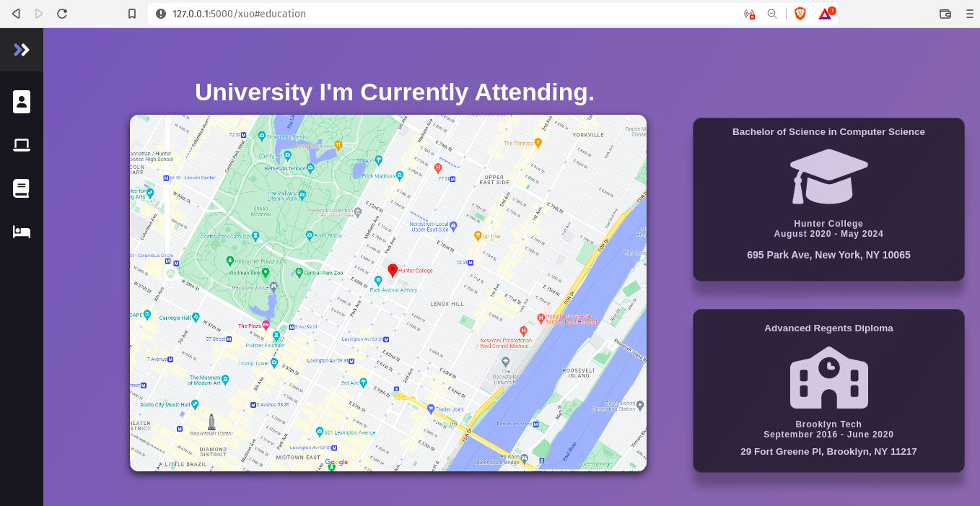The height and width of the screenshot is (506, 980).
Task: Click the Central Park Carousel marker
Action: tap(255, 235)
